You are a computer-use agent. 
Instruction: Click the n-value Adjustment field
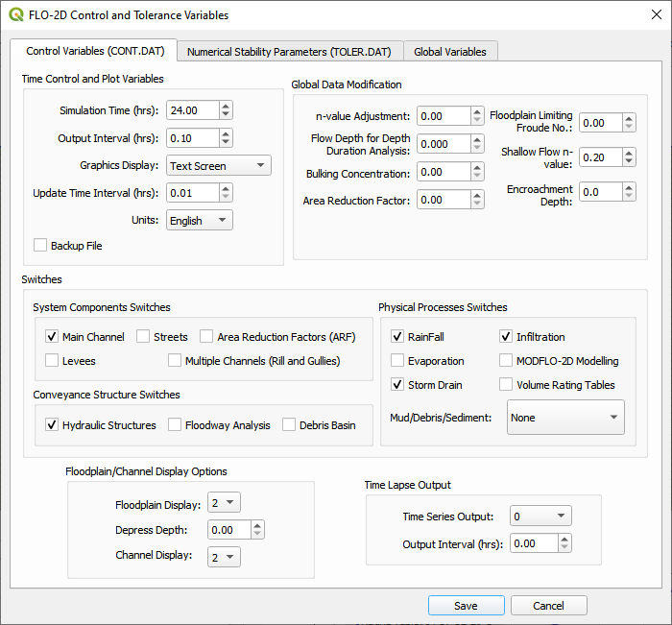[x=444, y=116]
